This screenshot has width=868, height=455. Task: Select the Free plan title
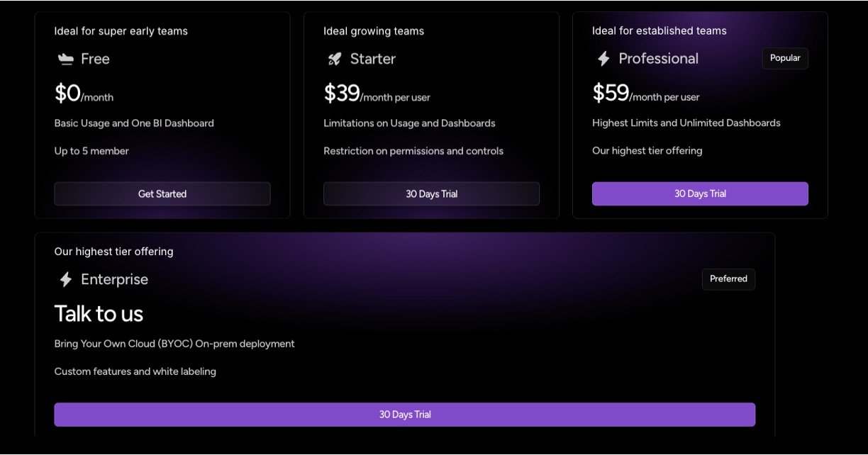point(95,59)
